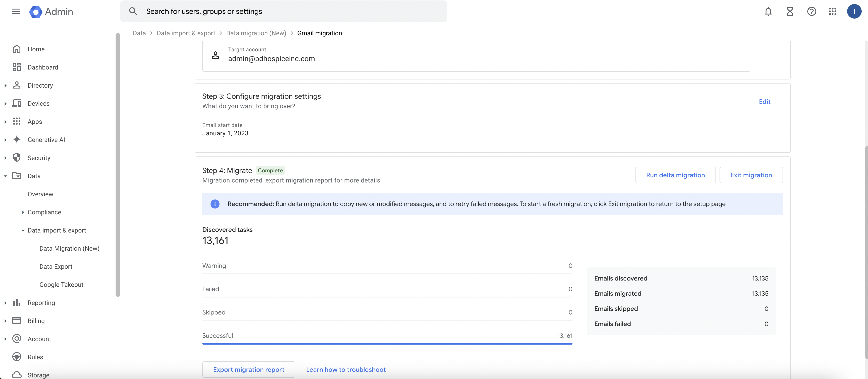
Task: Click Edit for Step 3 settings
Action: [765, 102]
